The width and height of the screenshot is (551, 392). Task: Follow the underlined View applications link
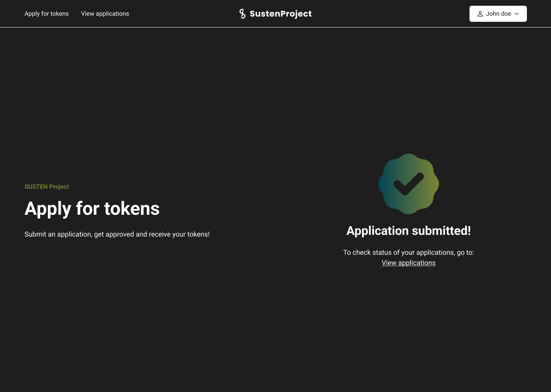click(408, 263)
